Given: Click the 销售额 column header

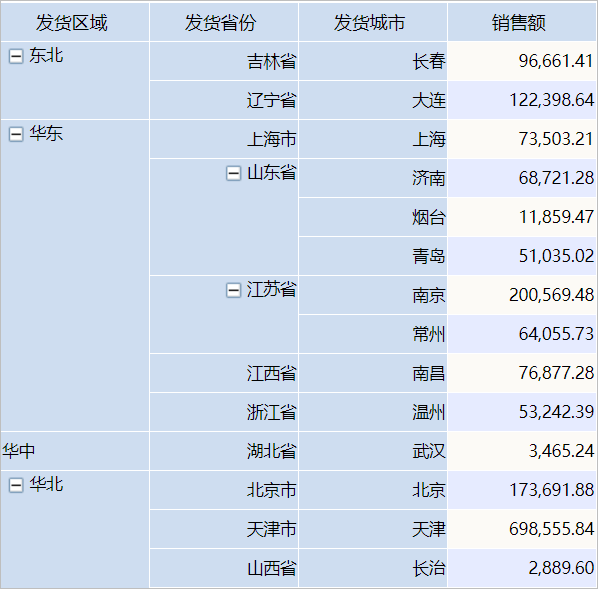Looking at the screenshot, I should [522, 21].
